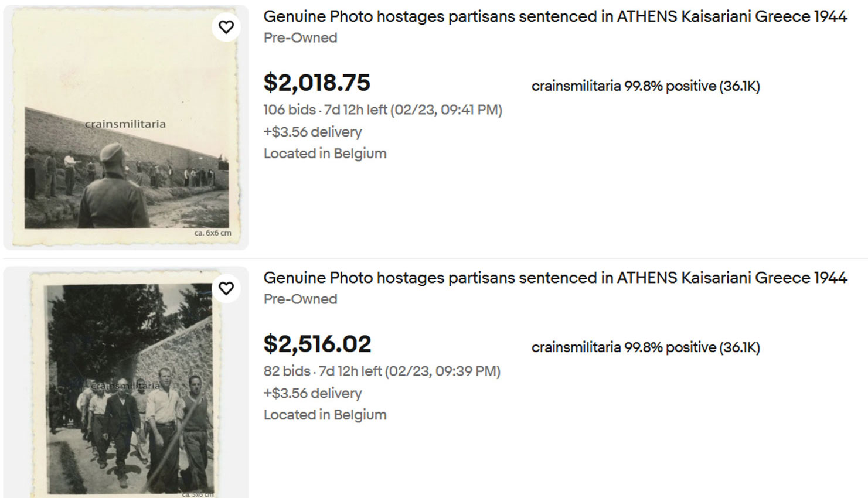This screenshot has width=868, height=498.
Task: Click the $2,516.02 current bid price
Action: [317, 344]
